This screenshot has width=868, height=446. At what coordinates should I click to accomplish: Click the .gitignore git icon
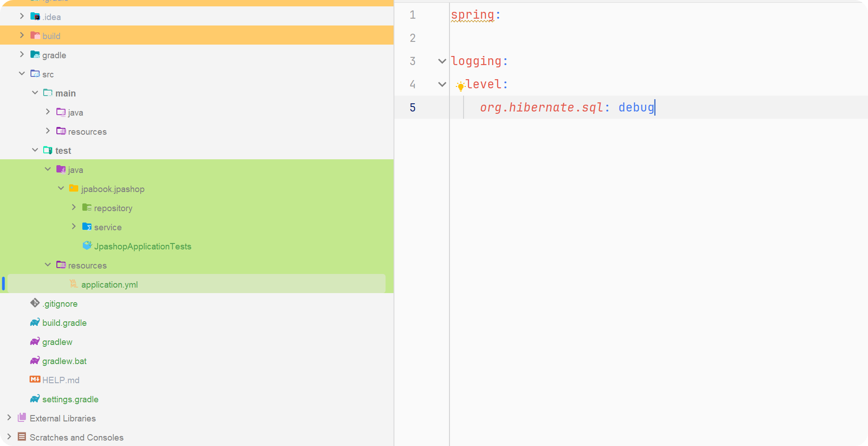(35, 303)
